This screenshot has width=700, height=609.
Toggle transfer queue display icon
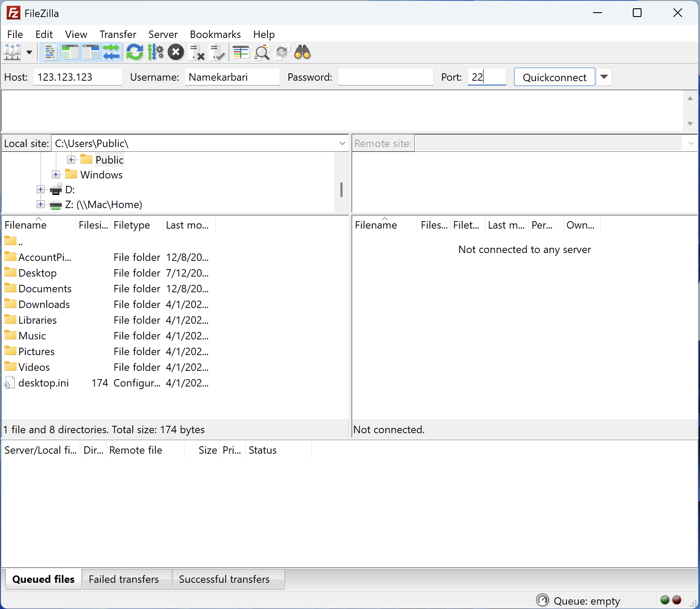[112, 52]
